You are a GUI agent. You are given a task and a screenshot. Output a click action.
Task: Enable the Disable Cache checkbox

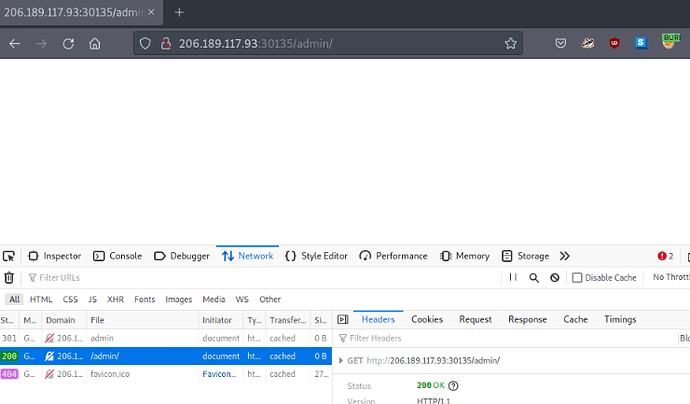point(577,278)
